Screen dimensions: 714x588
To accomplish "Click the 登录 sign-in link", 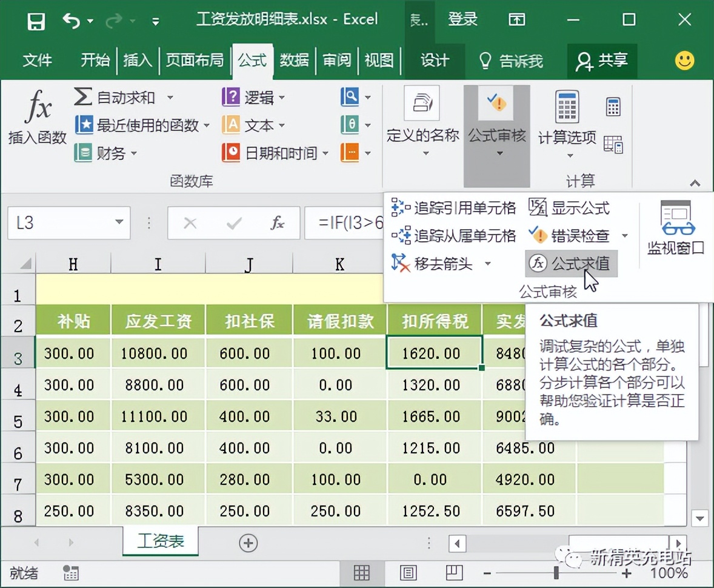I will 462,19.
